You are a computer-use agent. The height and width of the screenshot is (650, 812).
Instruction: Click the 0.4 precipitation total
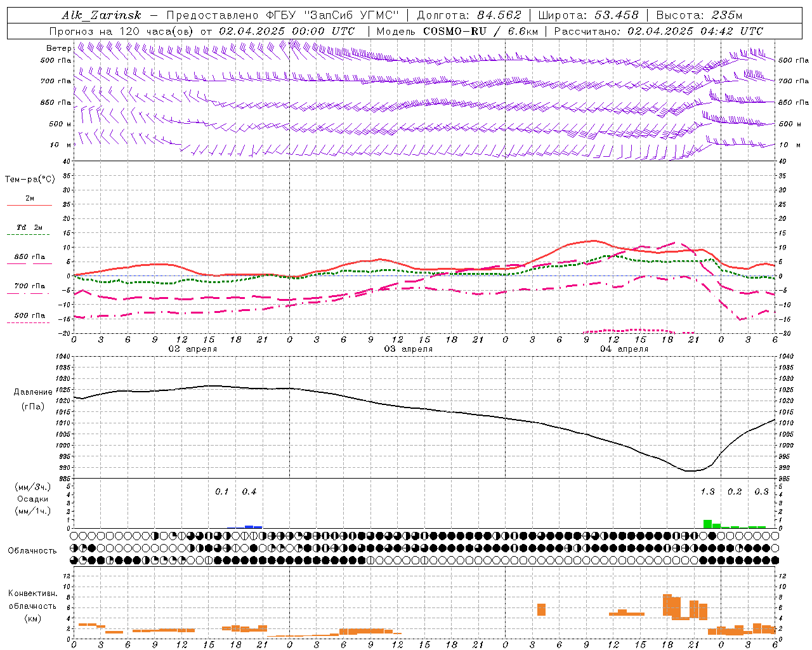point(249,491)
